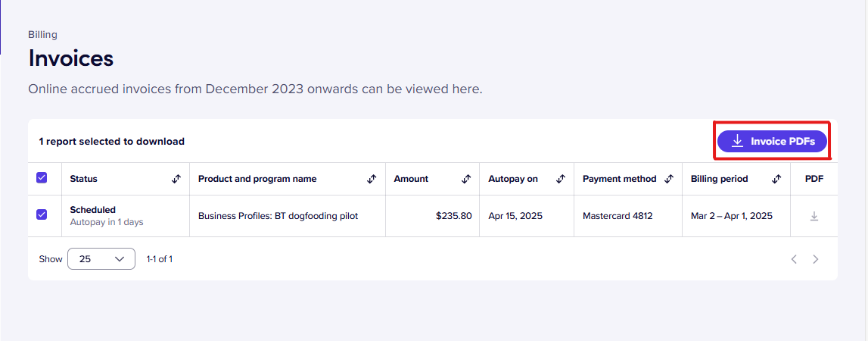Image resolution: width=868 pixels, height=341 pixels.
Task: Sort the Payment method column
Action: point(669,179)
